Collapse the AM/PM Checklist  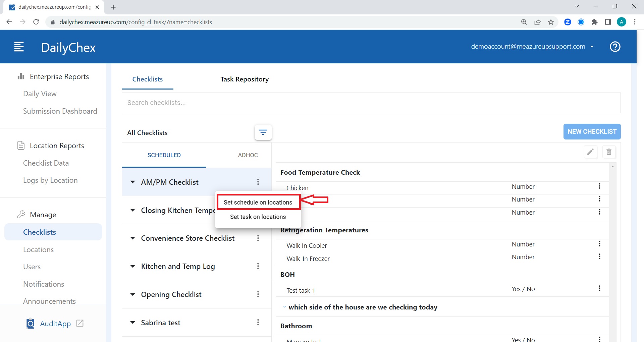pyautogui.click(x=132, y=182)
